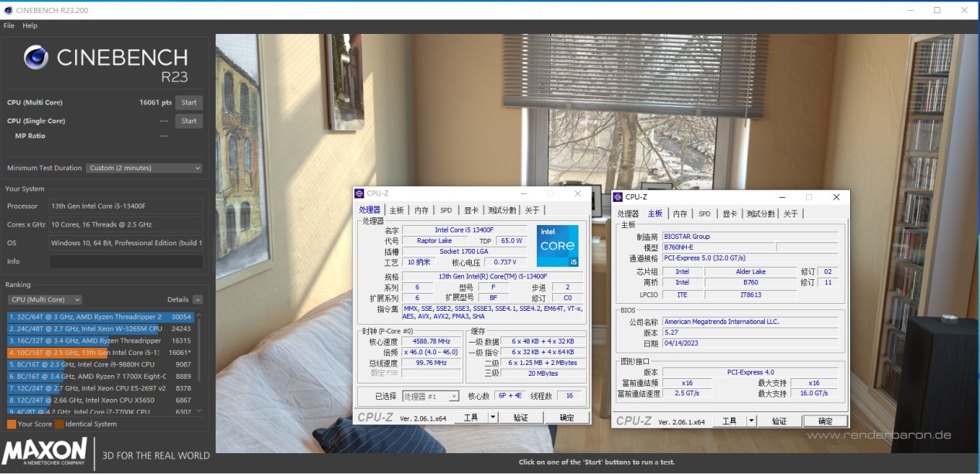The width and height of the screenshot is (980, 474).
Task: Click the brown Identical System legend swatch
Action: pos(59,424)
